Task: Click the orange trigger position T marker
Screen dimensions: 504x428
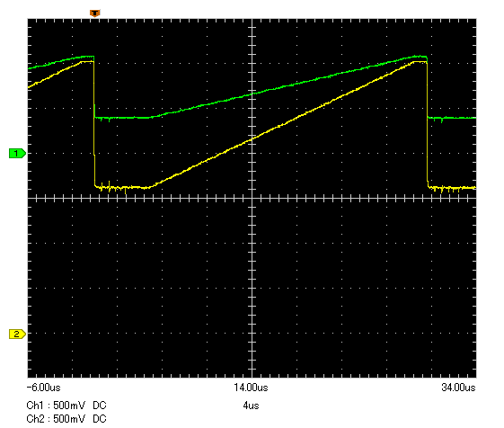Action: click(95, 13)
